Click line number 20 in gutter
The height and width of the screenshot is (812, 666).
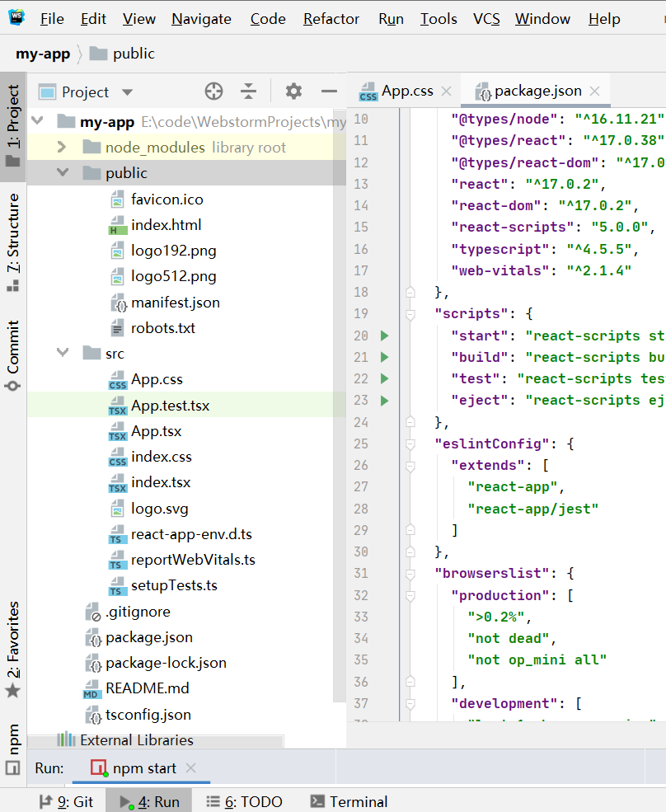click(x=361, y=336)
